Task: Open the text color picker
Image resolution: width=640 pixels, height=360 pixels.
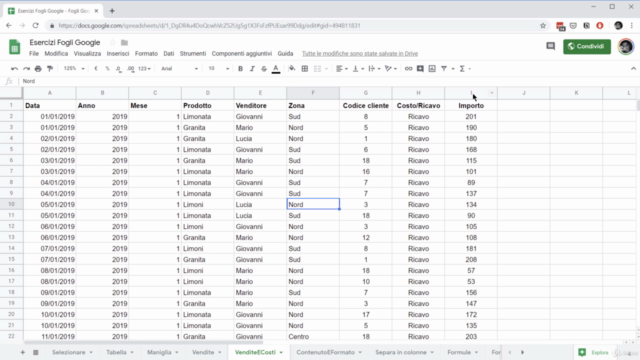Action: (276, 69)
